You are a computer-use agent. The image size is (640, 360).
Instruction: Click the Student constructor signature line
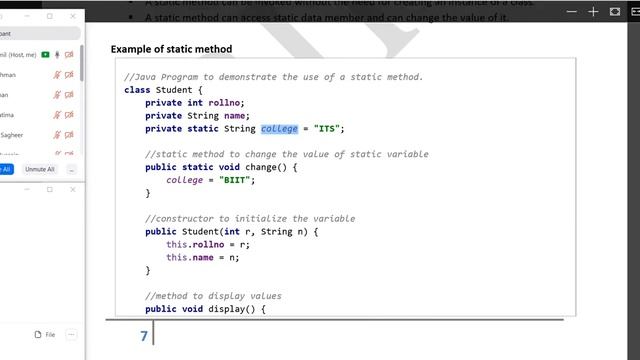coord(231,232)
